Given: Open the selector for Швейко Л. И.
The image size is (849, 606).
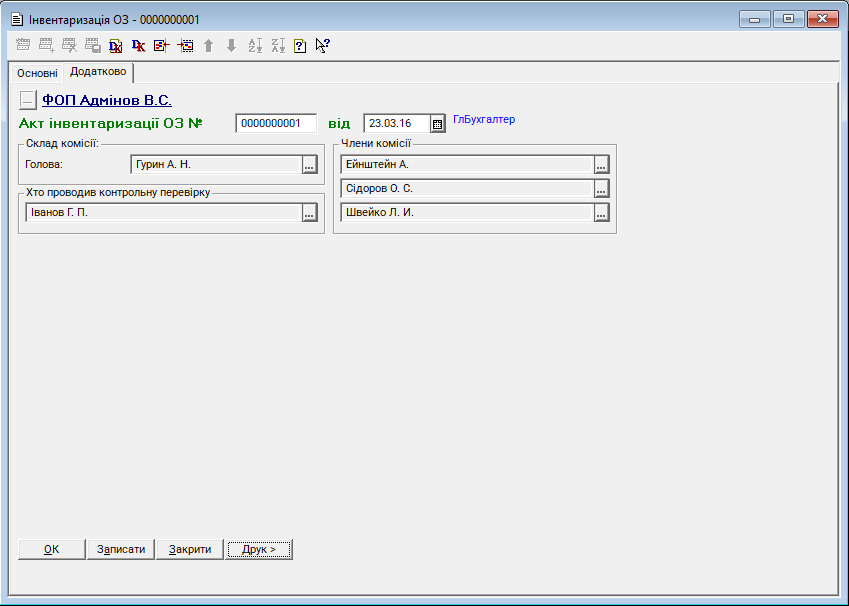Looking at the screenshot, I should pyautogui.click(x=601, y=212).
